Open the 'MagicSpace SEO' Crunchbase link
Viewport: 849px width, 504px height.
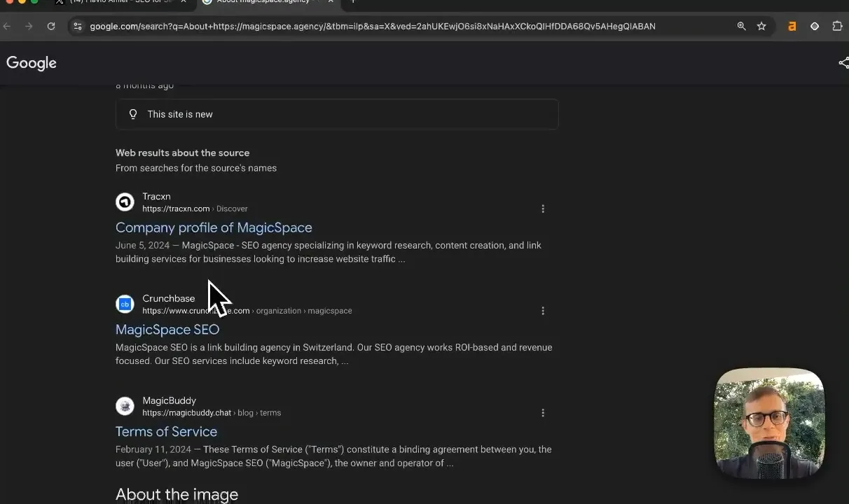(167, 330)
